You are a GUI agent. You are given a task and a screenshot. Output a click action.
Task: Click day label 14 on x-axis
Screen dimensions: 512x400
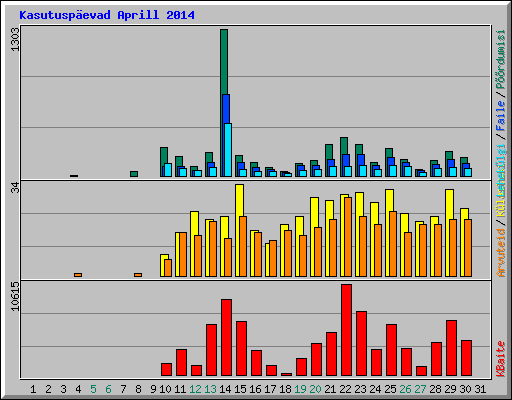pyautogui.click(x=225, y=389)
